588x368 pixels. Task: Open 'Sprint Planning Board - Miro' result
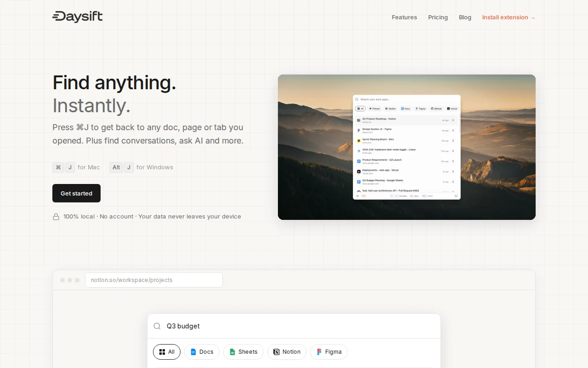406,141
